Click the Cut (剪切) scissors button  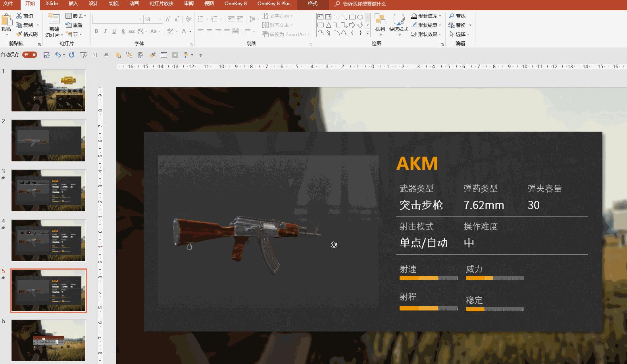pos(25,16)
